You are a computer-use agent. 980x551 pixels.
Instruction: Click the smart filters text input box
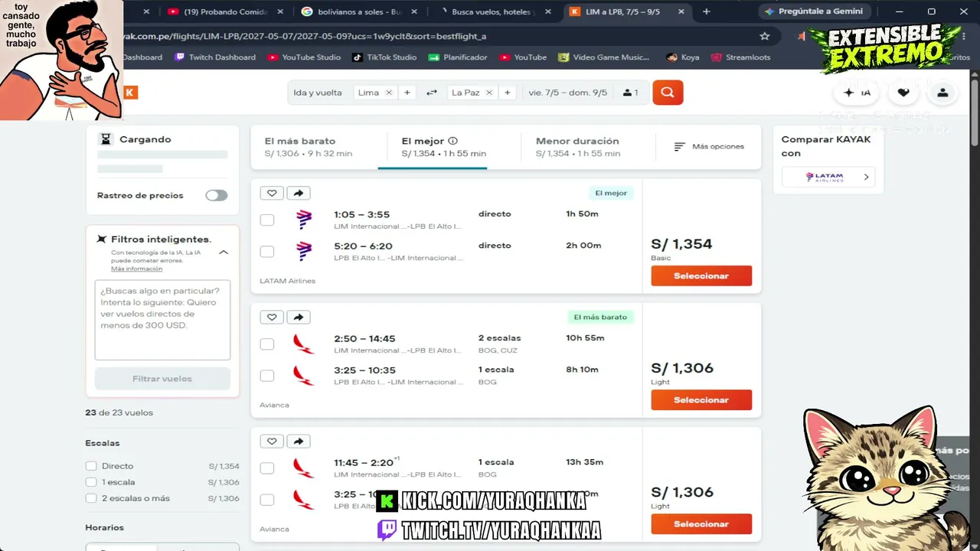(x=162, y=320)
